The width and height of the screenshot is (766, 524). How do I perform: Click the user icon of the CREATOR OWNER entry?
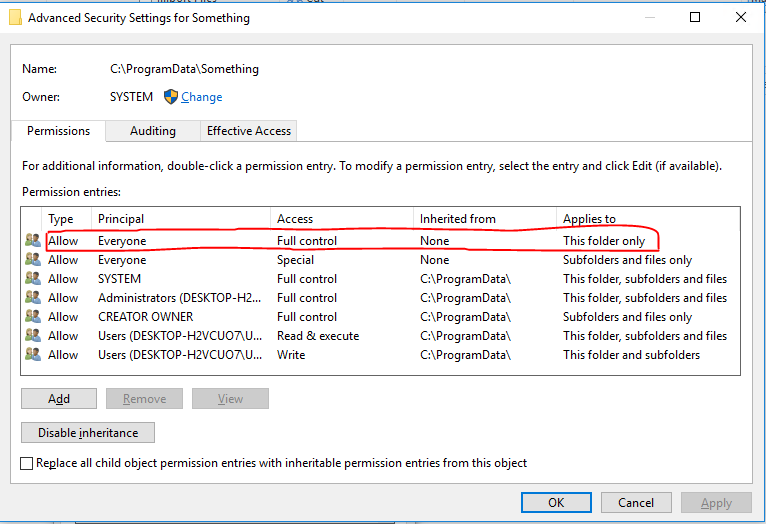[x=33, y=317]
